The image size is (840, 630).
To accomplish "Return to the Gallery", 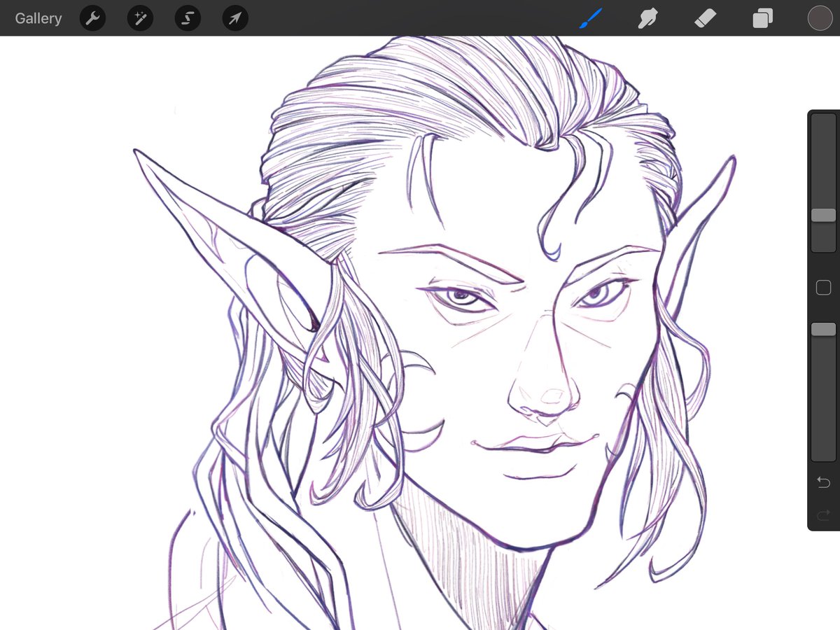I will [38, 18].
